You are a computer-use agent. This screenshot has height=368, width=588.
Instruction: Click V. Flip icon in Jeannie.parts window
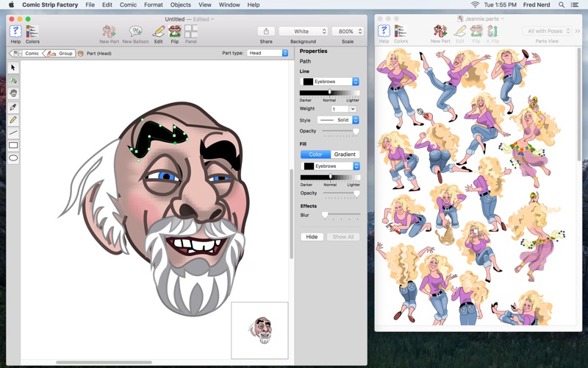click(492, 31)
